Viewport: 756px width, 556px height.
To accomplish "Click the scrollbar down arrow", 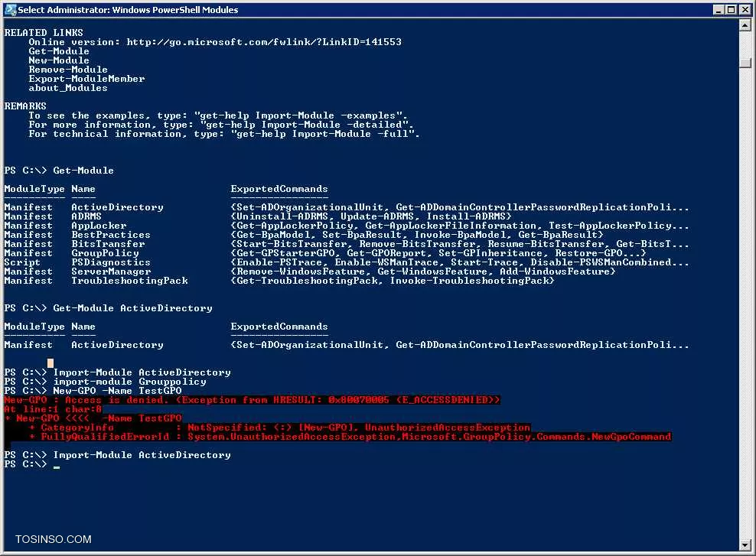I will pyautogui.click(x=745, y=545).
